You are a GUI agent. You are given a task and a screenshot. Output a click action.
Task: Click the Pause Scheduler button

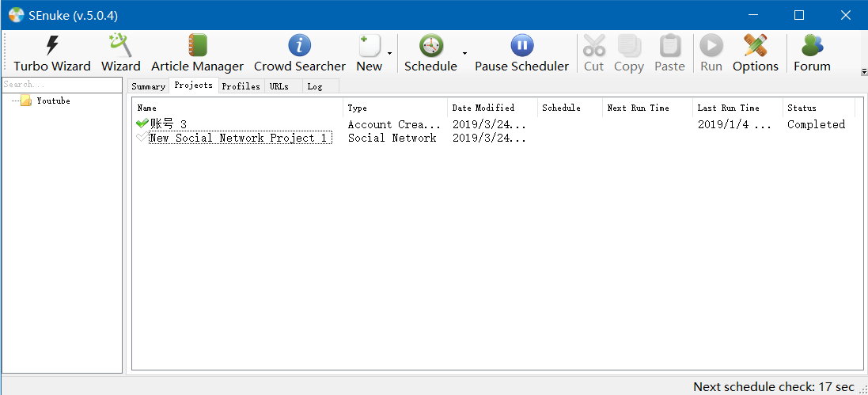[521, 53]
